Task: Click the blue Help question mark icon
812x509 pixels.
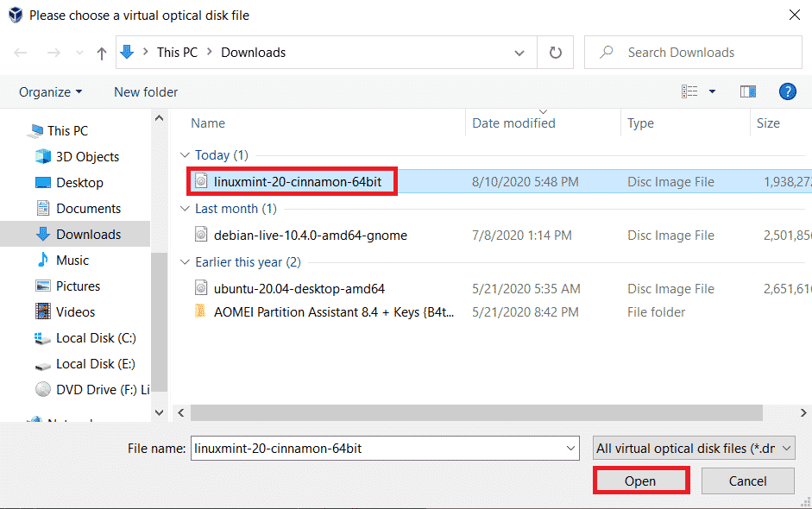Action: pyautogui.click(x=787, y=91)
